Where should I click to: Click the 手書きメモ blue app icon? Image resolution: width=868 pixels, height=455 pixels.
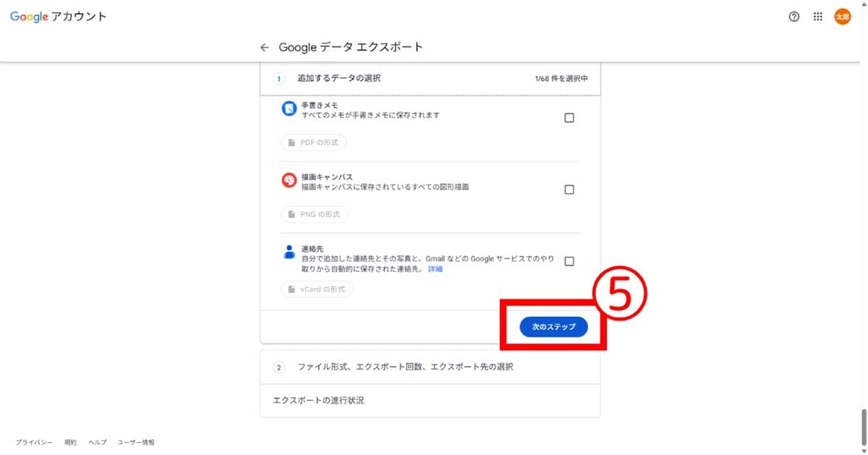click(x=289, y=109)
